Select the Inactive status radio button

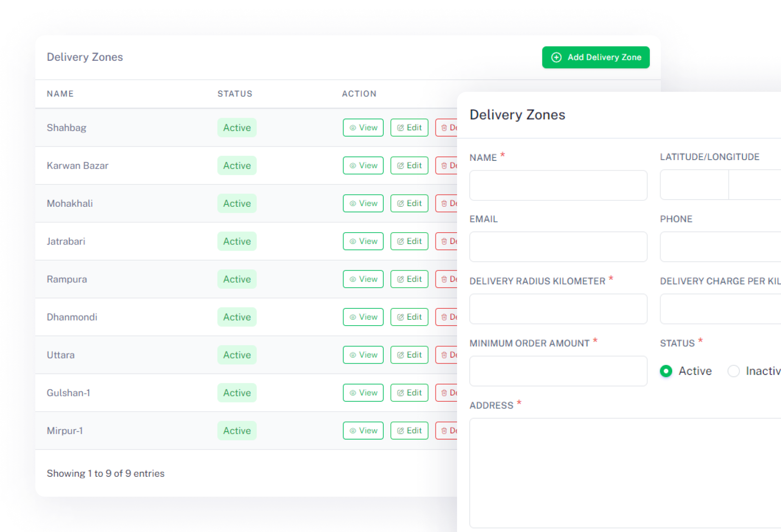[733, 371]
